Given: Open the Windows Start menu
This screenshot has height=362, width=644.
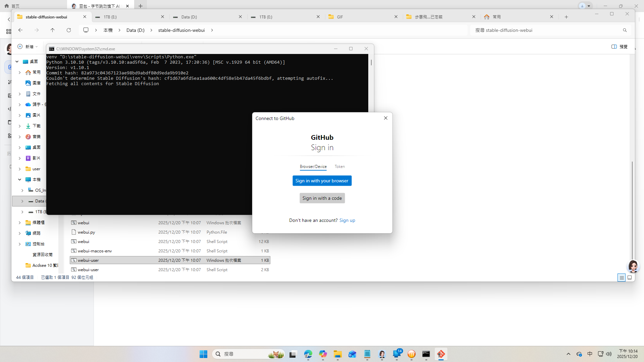Looking at the screenshot, I should pyautogui.click(x=203, y=354).
